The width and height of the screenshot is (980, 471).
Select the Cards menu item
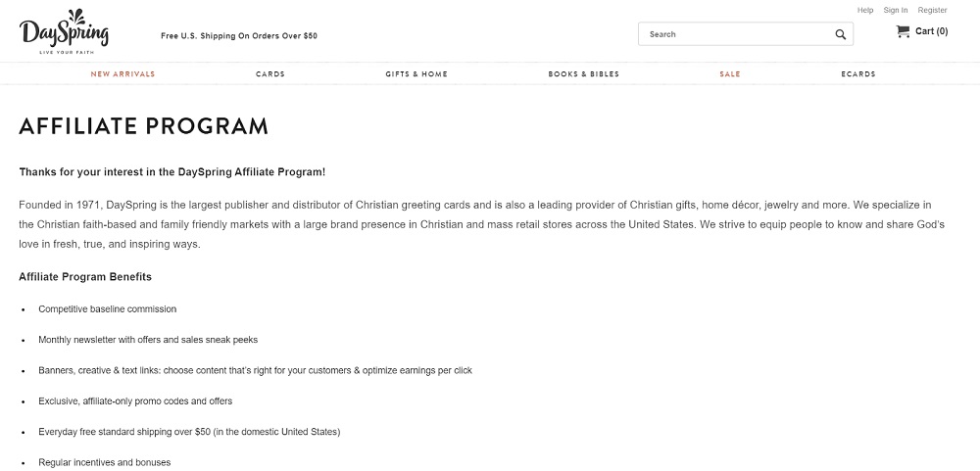[x=270, y=74]
